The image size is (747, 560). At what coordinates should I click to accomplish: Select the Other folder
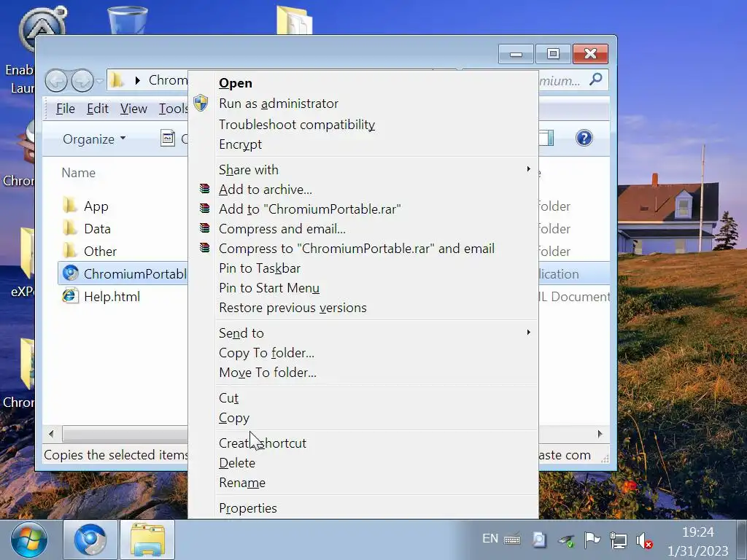(100, 252)
